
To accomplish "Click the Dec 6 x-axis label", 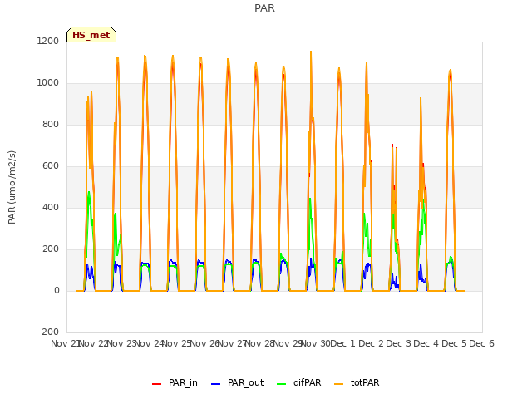I will 481,343.
